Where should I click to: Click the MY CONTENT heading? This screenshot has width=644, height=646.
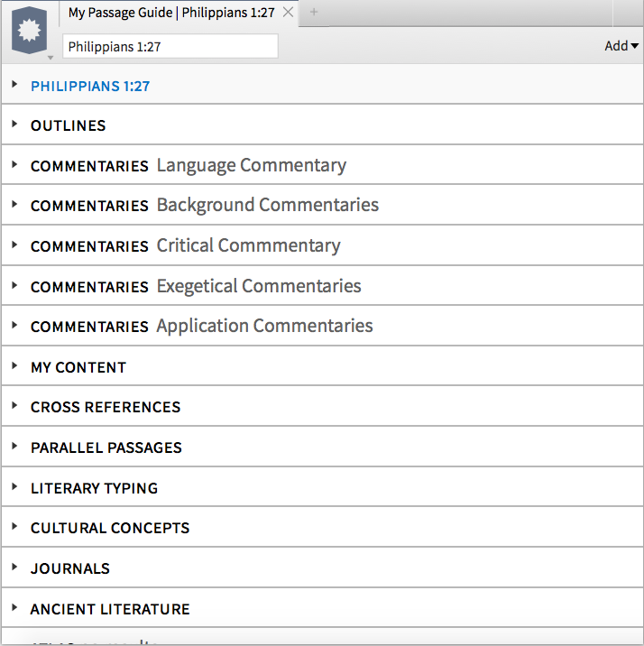[78, 367]
